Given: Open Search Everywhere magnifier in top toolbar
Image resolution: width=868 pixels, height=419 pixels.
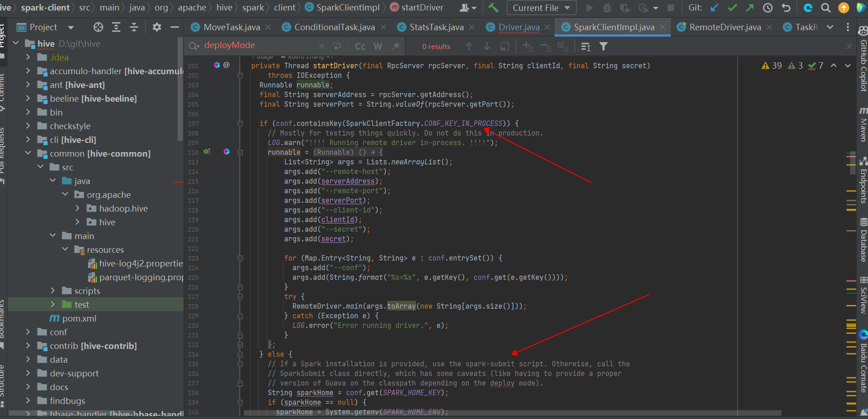Looking at the screenshot, I should coord(826,8).
